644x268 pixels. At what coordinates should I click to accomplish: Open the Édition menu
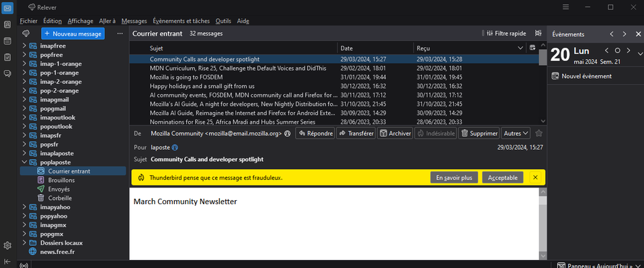[x=52, y=21]
